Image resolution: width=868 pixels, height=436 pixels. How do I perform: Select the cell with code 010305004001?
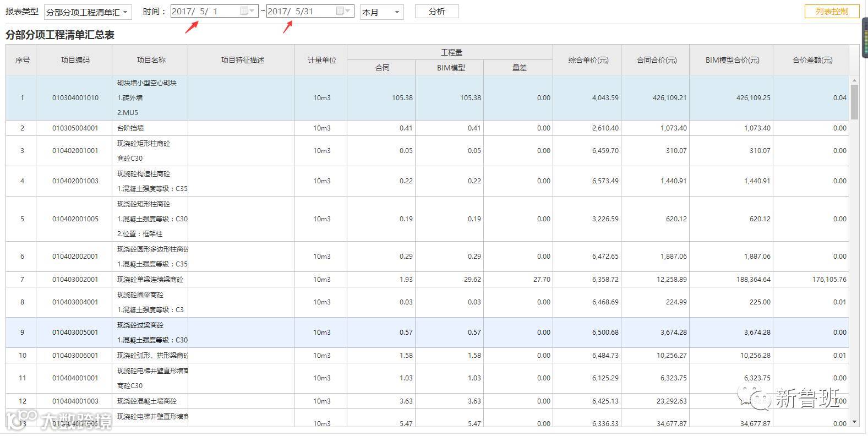click(x=75, y=128)
